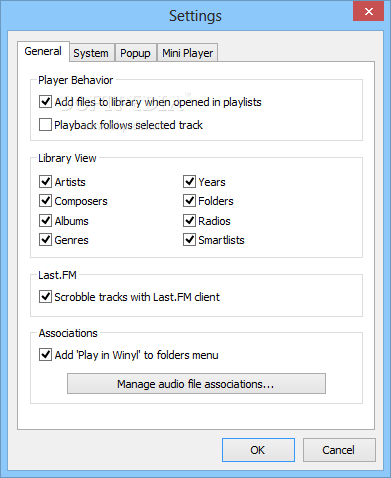Viewport: 391px width, 478px height.
Task: Click the Settings title text
Action: point(195,16)
